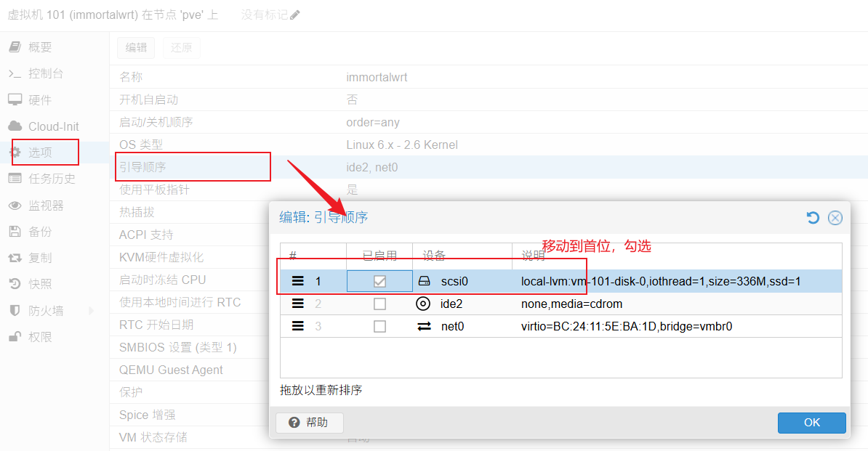Click the 控制台 terminal icon
The width and height of the screenshot is (868, 451).
click(x=15, y=73)
